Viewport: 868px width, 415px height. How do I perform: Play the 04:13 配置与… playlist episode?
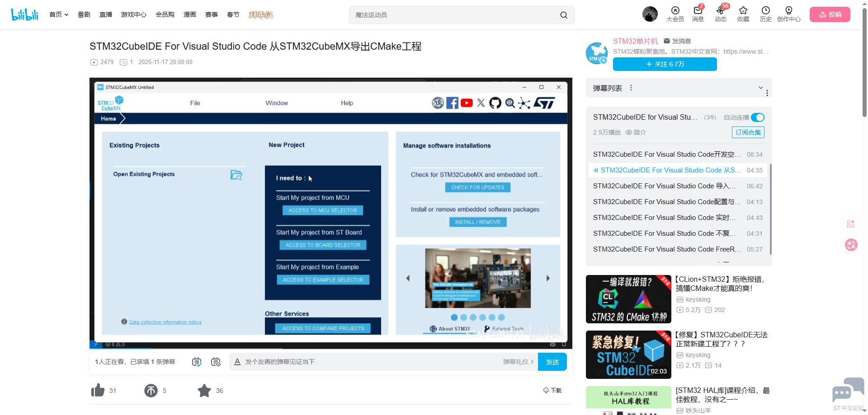[x=678, y=202]
